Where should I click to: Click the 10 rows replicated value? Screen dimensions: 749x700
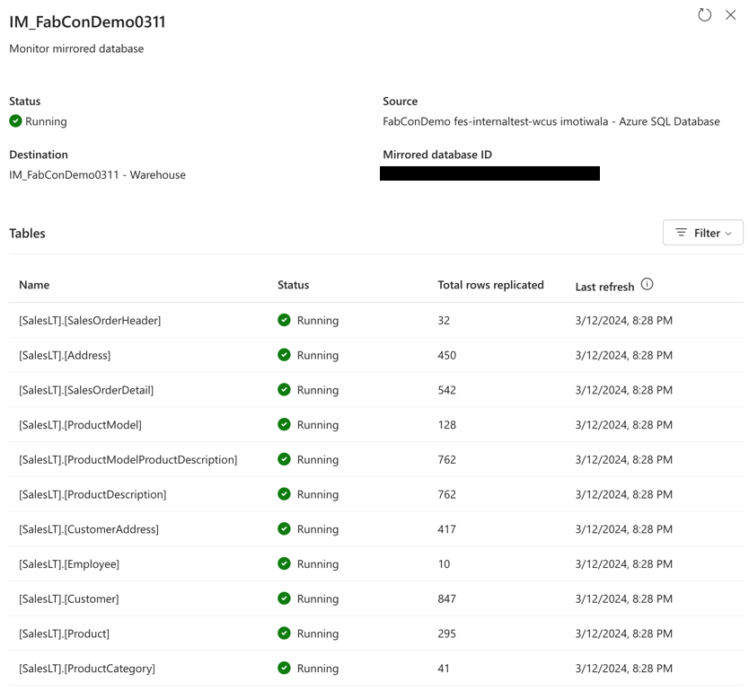click(x=444, y=564)
